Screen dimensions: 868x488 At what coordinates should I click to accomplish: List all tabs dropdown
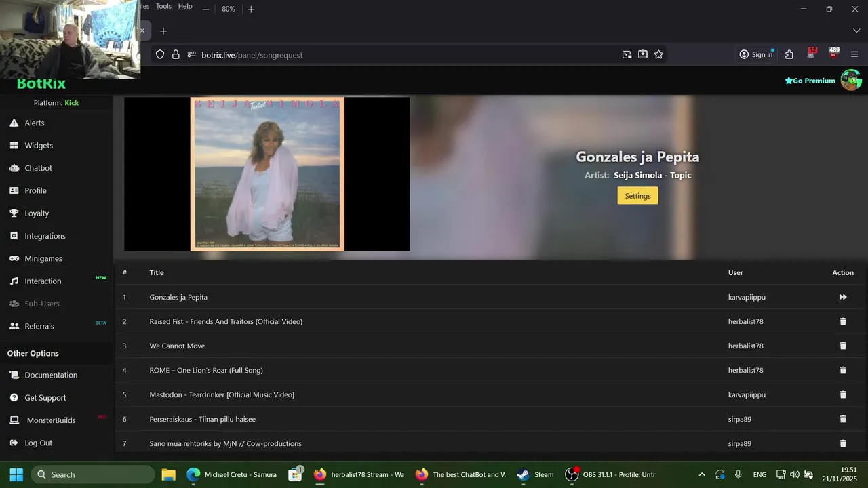(x=856, y=30)
